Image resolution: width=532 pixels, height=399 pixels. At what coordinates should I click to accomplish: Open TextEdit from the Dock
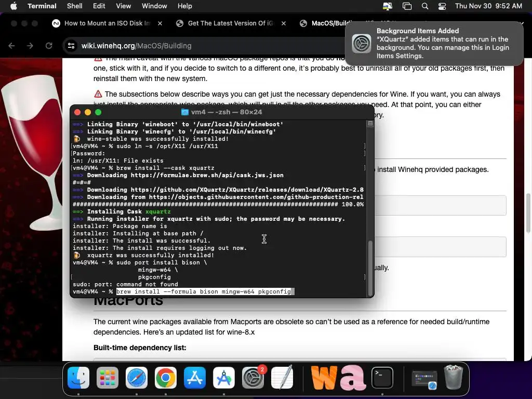282,378
